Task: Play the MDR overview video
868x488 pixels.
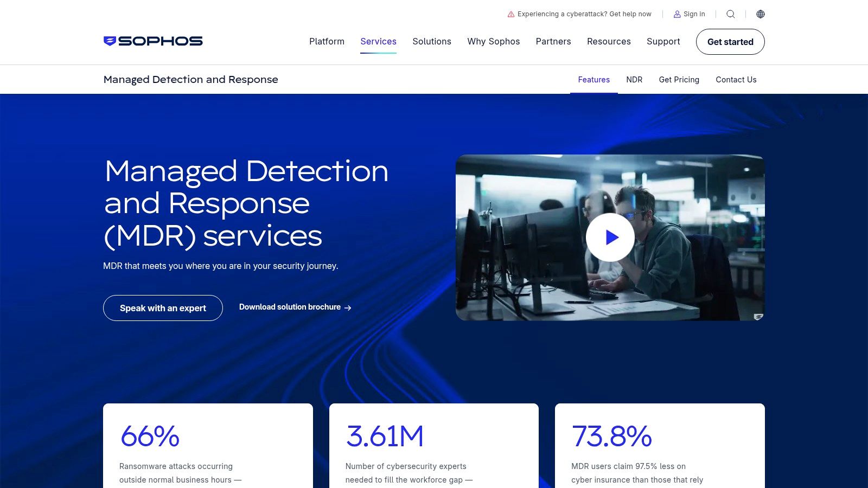Action: [610, 237]
